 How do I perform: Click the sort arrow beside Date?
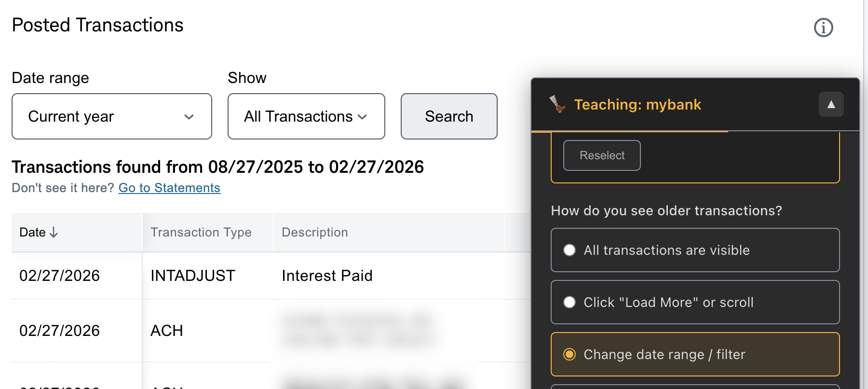[x=54, y=233]
